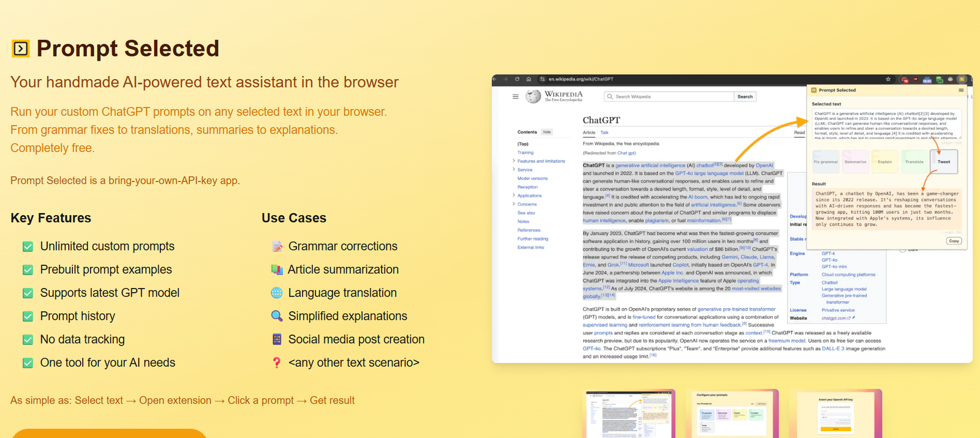Open the hamburger menu in the extension popup
The width and height of the screenshot is (980, 438).
[961, 90]
